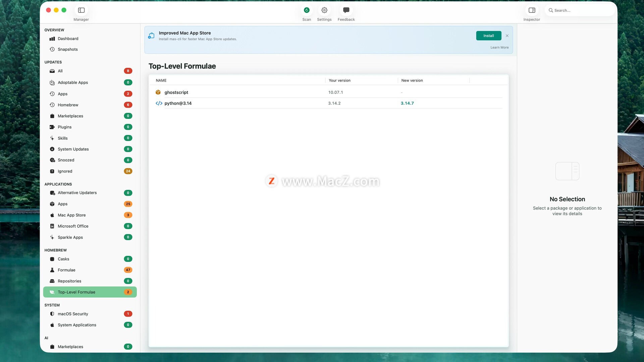
Task: Open the Dashboard section
Action: (x=90, y=39)
